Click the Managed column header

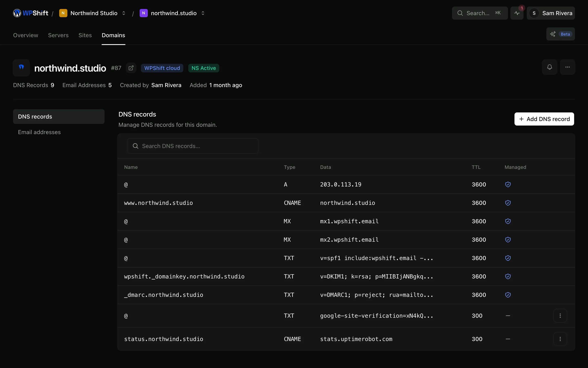pyautogui.click(x=515, y=167)
